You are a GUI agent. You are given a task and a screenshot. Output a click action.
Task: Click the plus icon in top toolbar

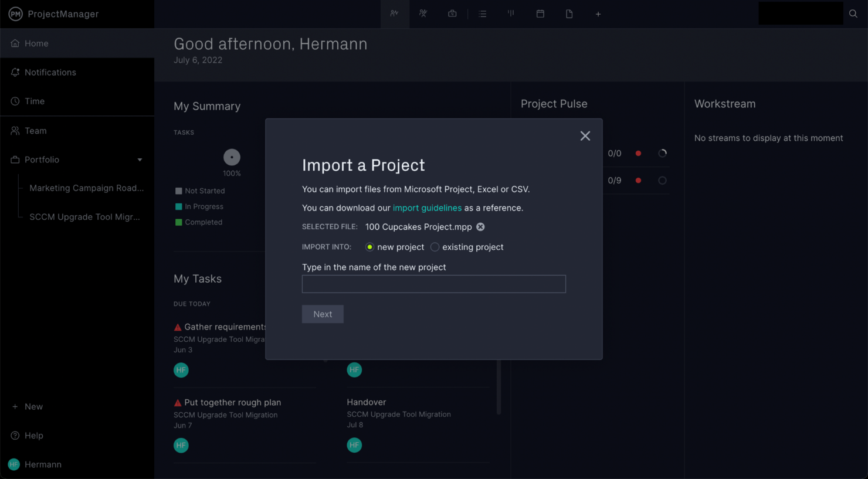[x=598, y=14]
